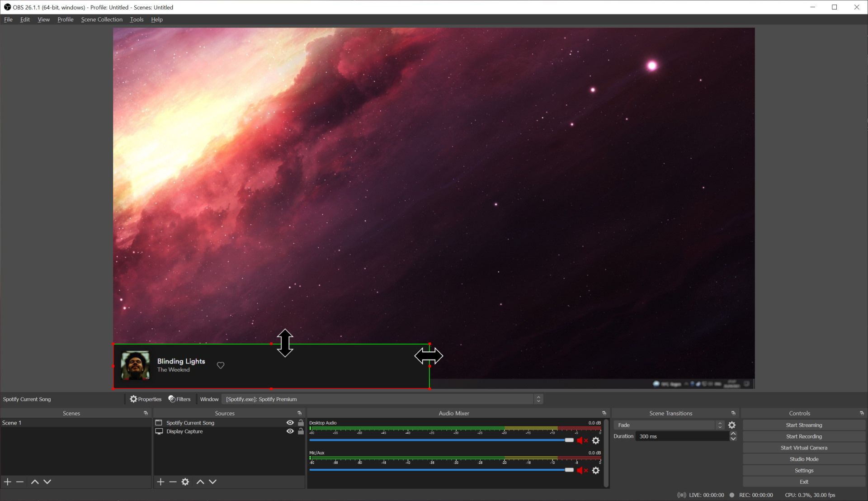The width and height of the screenshot is (868, 501).
Task: Toggle visibility of Spotify Current Song source
Action: 290,422
